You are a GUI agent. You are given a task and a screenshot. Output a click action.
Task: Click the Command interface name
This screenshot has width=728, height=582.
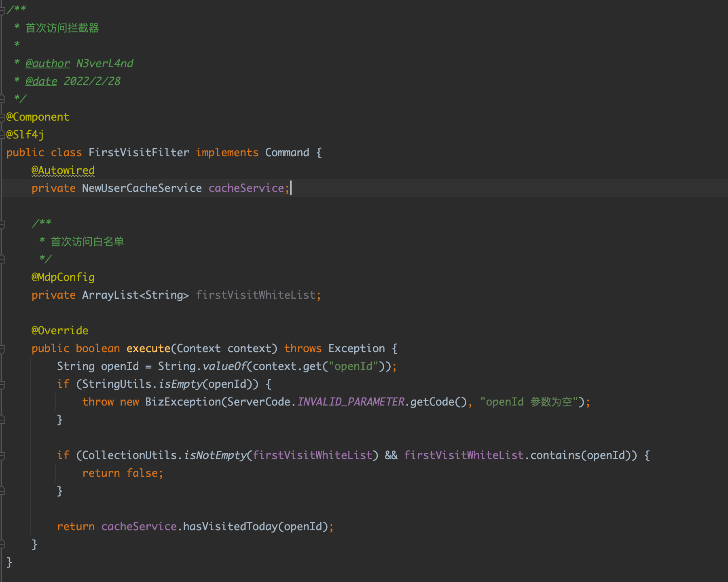coord(287,153)
